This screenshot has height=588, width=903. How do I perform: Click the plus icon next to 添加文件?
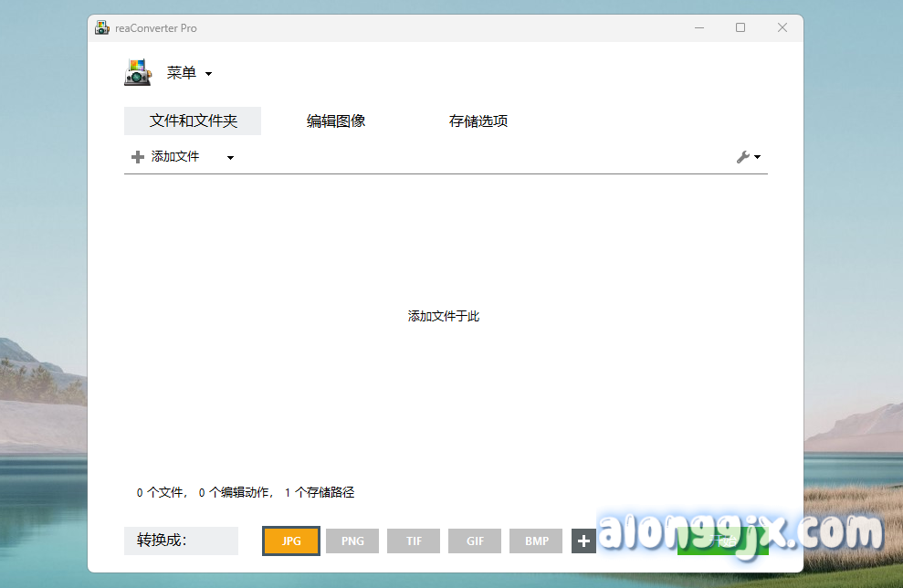point(138,157)
